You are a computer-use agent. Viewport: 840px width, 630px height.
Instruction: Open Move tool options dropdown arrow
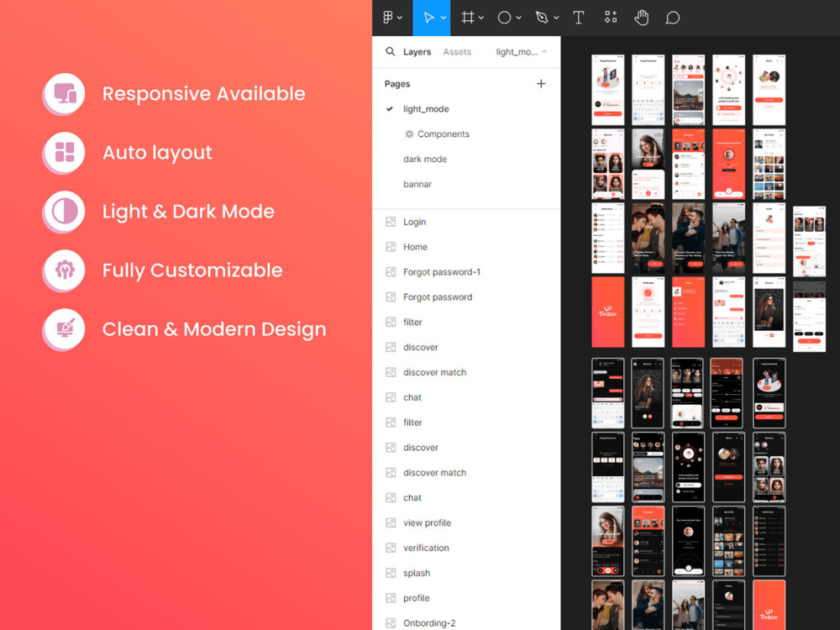pos(444,18)
